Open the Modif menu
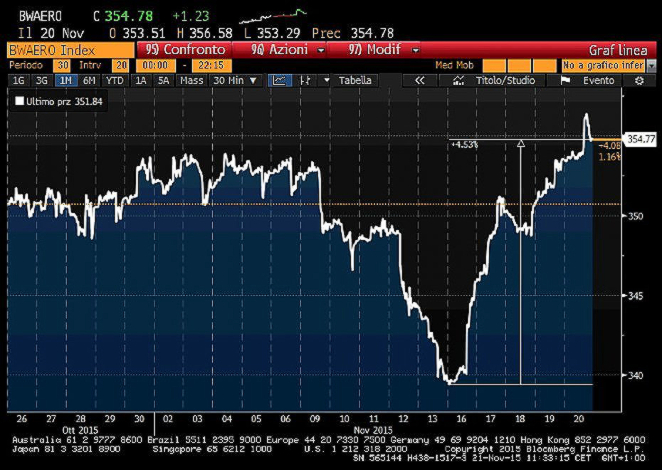 tap(374, 48)
